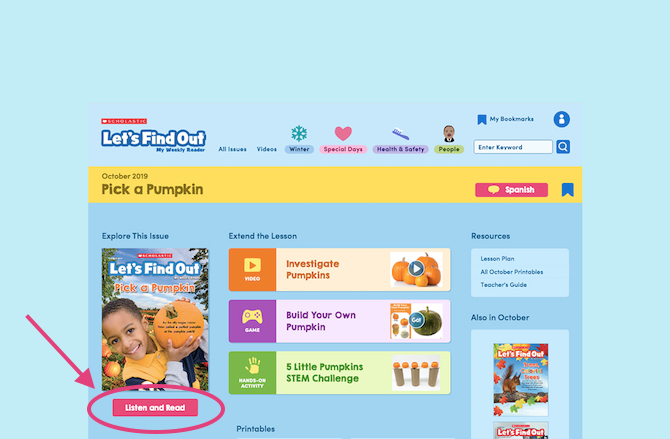The height and width of the screenshot is (439, 670).
Task: Open the Videos menu item
Action: pyautogui.click(x=267, y=149)
